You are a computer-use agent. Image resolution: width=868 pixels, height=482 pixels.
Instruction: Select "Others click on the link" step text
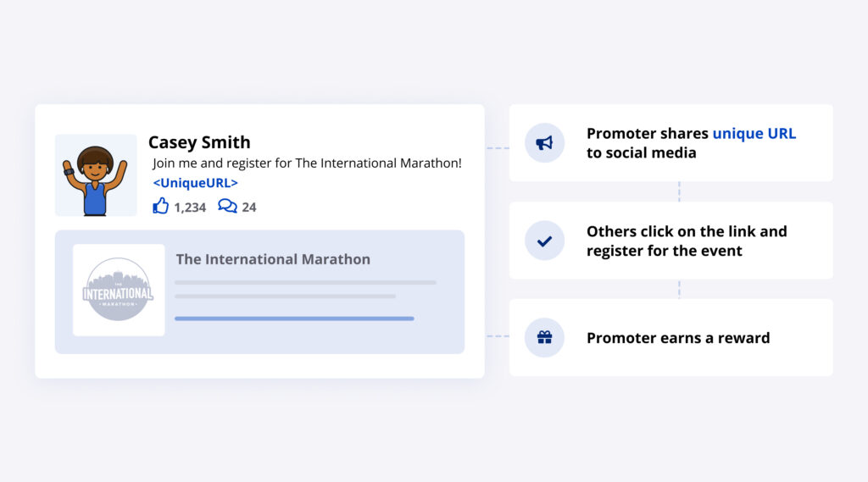pos(686,231)
